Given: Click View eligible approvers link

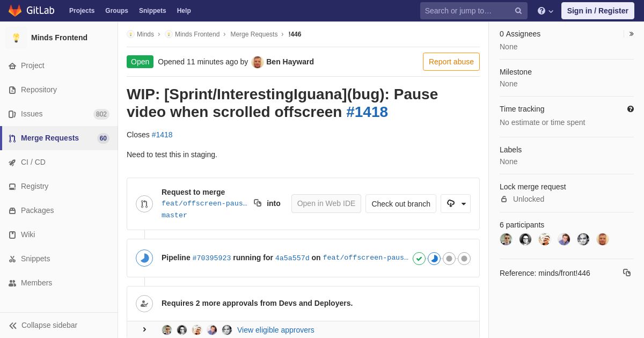Looking at the screenshot, I should [276, 330].
